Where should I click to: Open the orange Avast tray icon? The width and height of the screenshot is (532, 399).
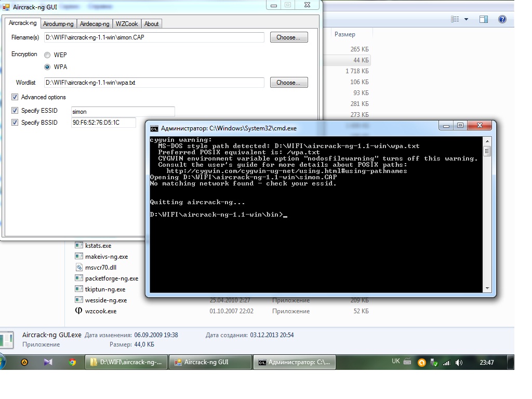[421, 363]
